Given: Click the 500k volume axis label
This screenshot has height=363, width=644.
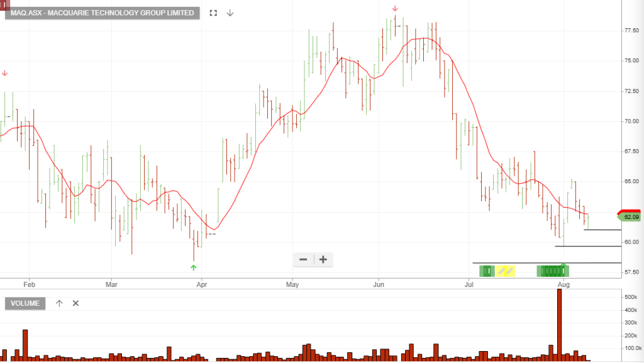Looking at the screenshot, I should [631, 297].
